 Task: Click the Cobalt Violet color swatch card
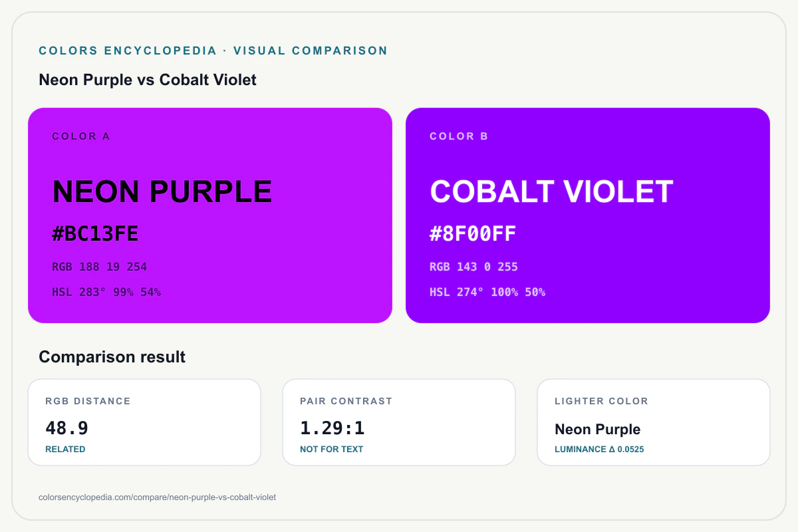coord(588,215)
